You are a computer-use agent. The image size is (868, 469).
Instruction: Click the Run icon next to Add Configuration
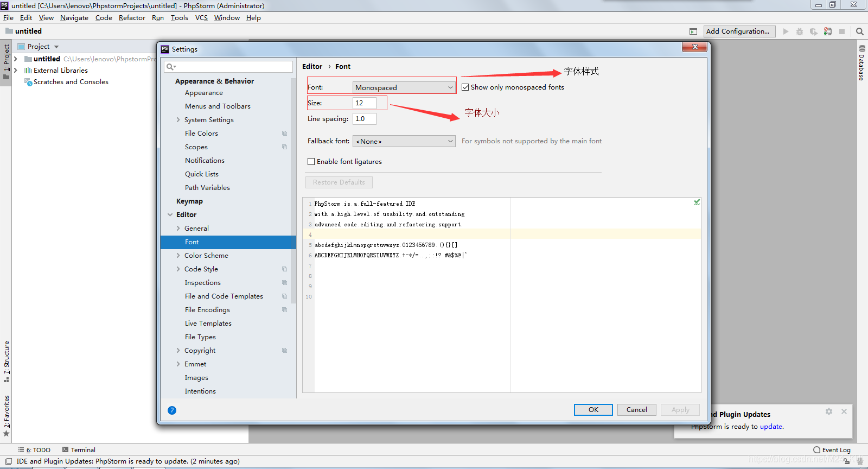click(786, 31)
